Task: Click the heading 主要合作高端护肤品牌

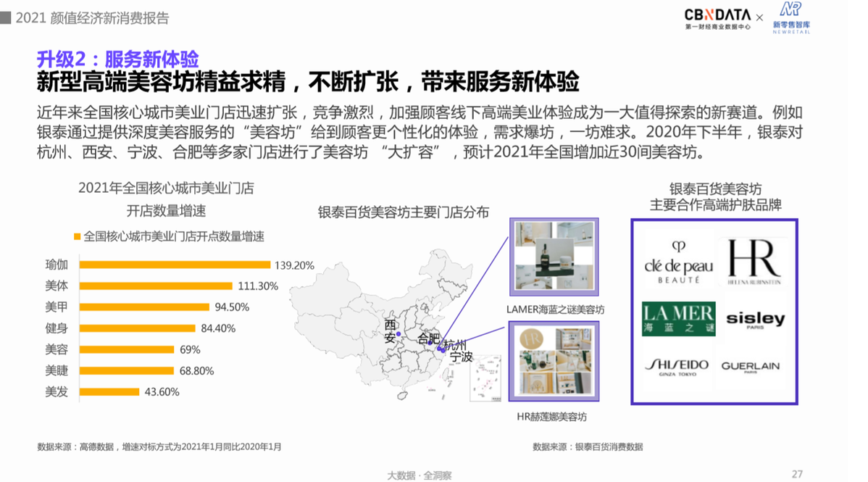Action: click(715, 205)
